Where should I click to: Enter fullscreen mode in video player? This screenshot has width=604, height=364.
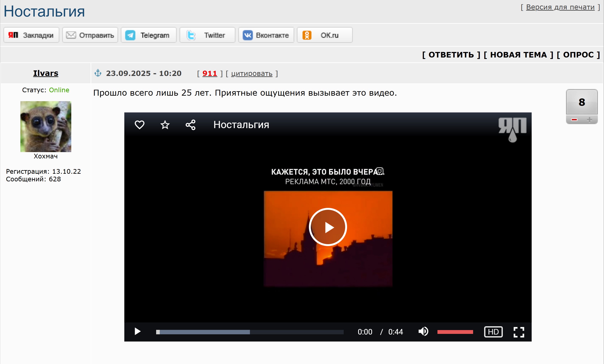coord(519,332)
